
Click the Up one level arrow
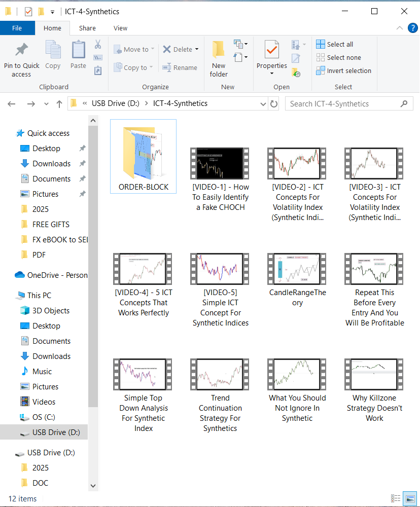[59, 104]
